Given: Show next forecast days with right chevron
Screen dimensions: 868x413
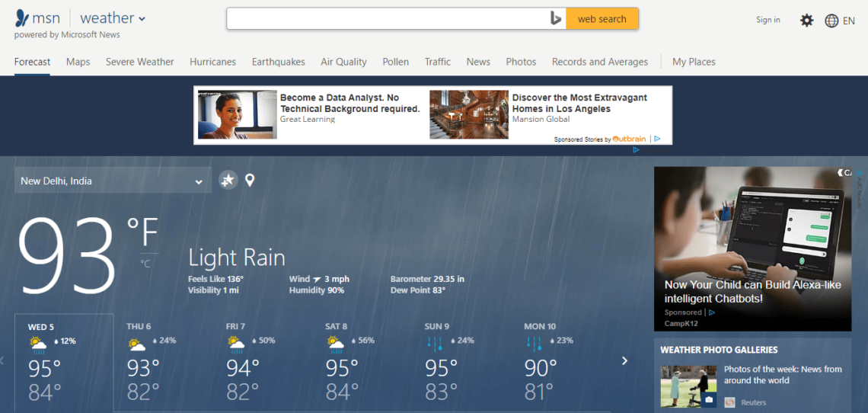Looking at the screenshot, I should tap(624, 360).
